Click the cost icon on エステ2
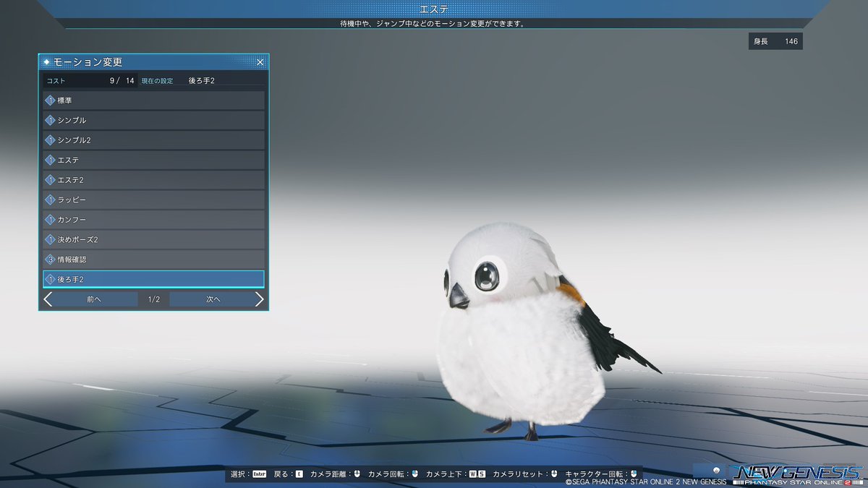Screen dimensions: 868x488 click(x=51, y=179)
